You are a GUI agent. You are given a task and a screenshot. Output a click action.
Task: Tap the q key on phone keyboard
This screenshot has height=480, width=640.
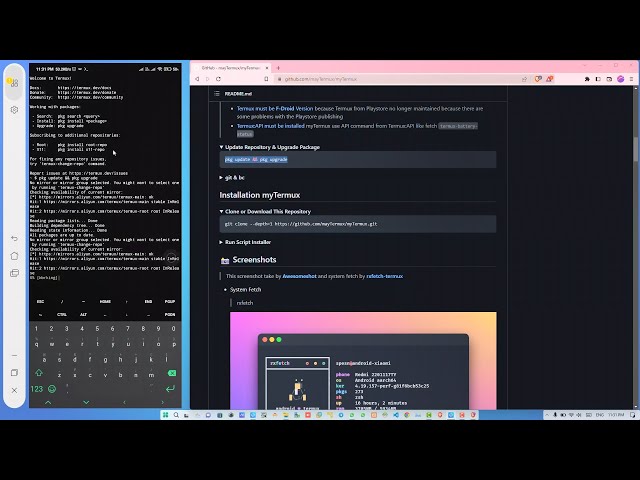[x=37, y=344]
